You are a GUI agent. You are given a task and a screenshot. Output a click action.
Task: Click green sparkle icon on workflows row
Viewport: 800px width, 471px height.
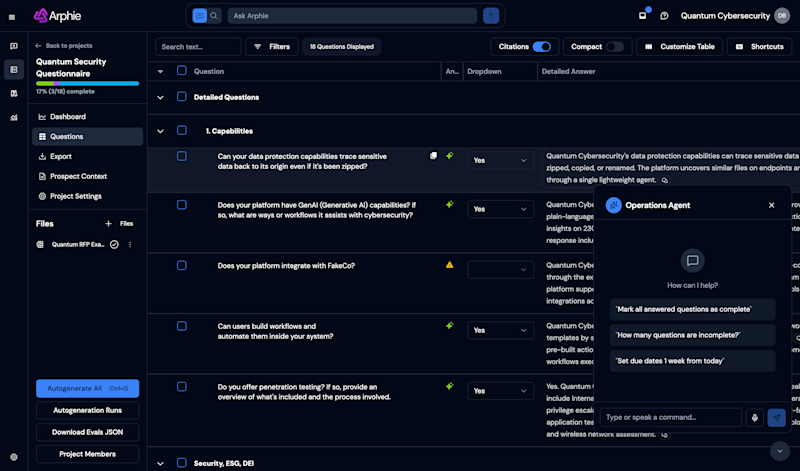pyautogui.click(x=449, y=325)
